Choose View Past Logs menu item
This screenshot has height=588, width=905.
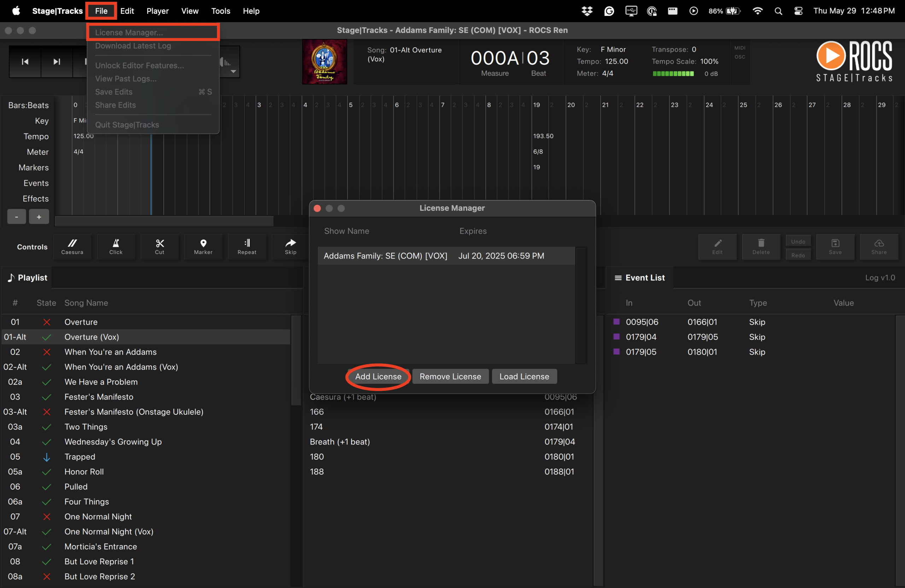(x=153, y=79)
